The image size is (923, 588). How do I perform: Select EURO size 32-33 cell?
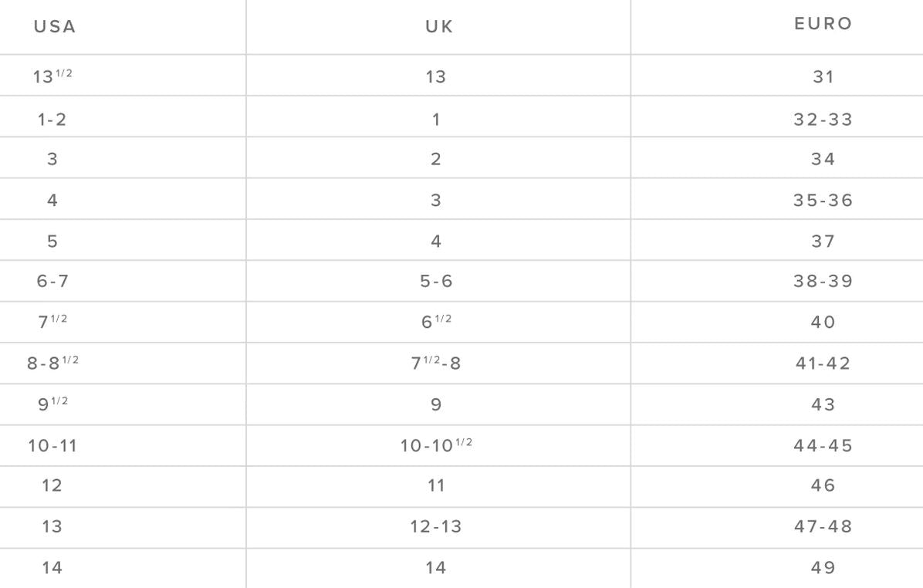tap(823, 119)
